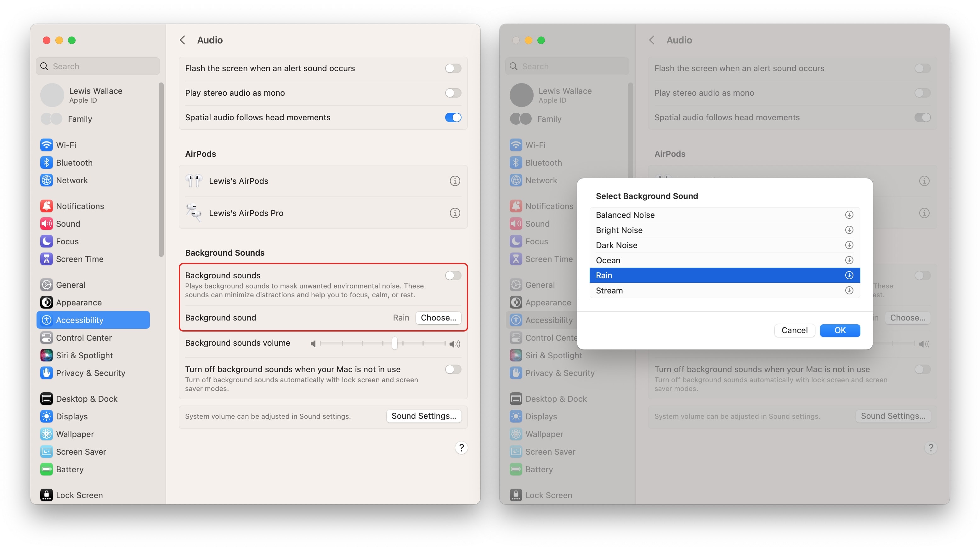Turn on Background sounds switch
Image resolution: width=980 pixels, height=551 pixels.
[453, 275]
